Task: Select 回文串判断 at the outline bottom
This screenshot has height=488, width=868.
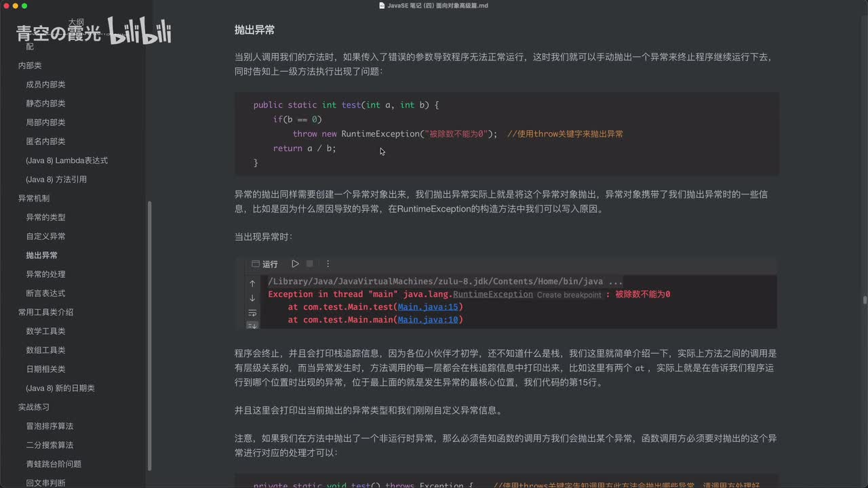Action: click(x=45, y=483)
